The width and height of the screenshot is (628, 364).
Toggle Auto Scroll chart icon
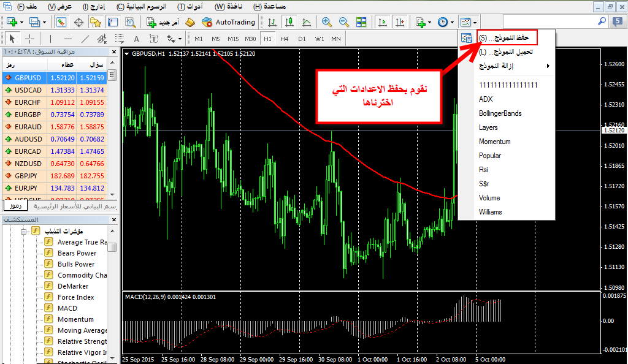click(383, 23)
